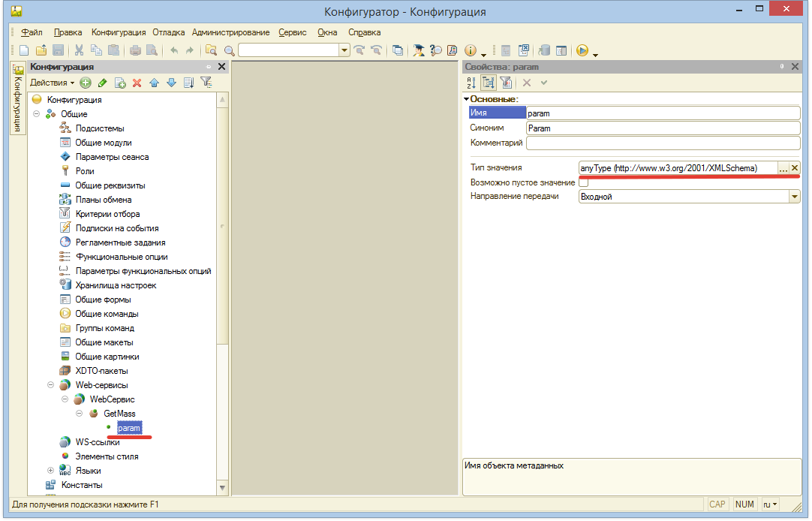Click the Copy object icon in tree toolbar

point(120,83)
